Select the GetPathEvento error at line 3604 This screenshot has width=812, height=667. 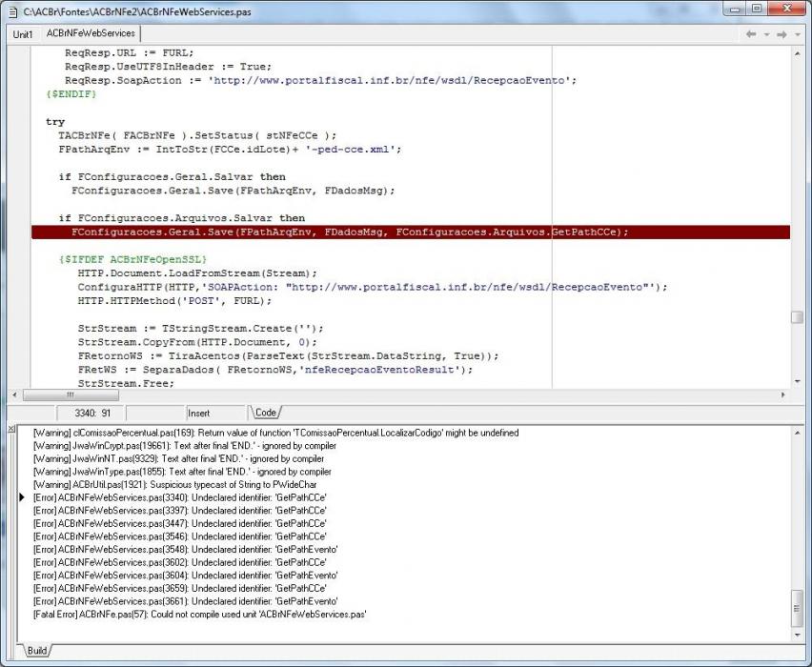[x=186, y=575]
